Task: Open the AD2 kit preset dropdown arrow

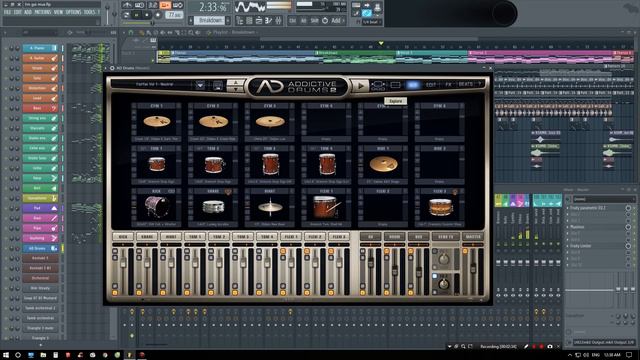Action: click(x=200, y=85)
